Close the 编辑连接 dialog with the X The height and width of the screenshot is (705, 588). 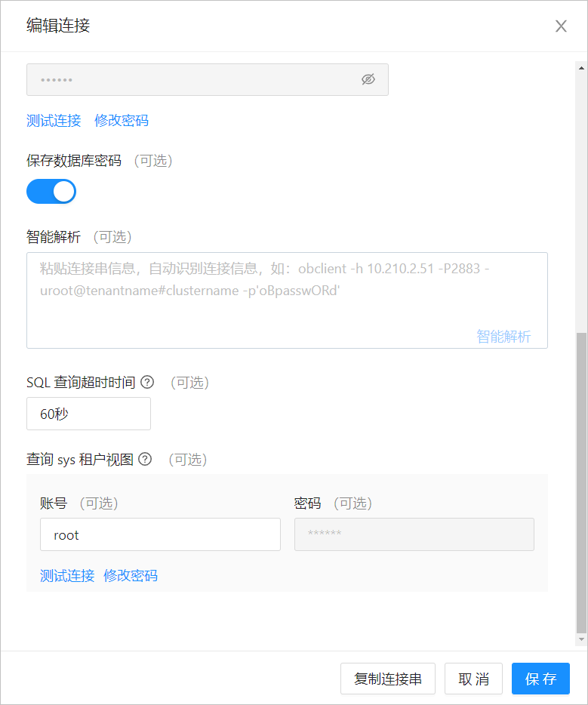point(561,26)
